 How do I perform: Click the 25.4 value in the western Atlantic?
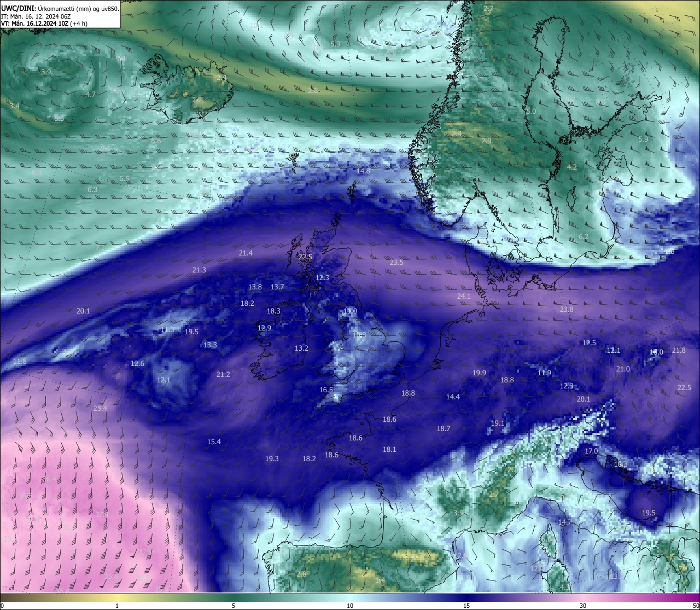click(x=100, y=408)
